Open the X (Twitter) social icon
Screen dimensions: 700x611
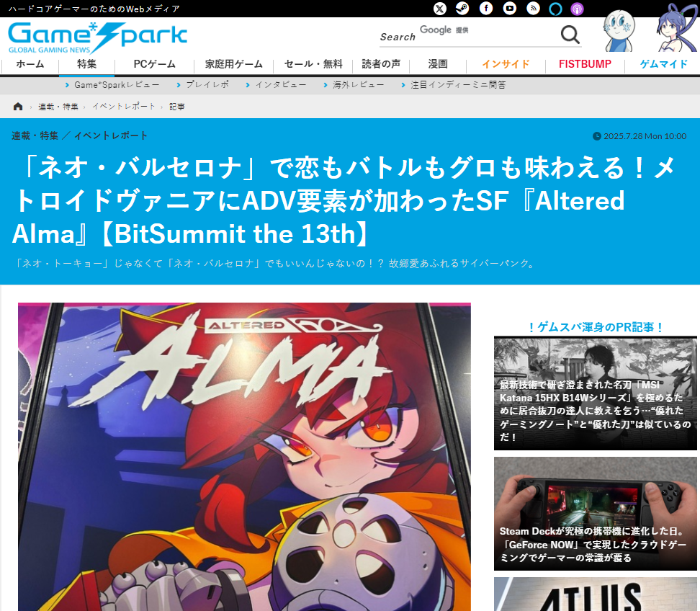(x=440, y=9)
